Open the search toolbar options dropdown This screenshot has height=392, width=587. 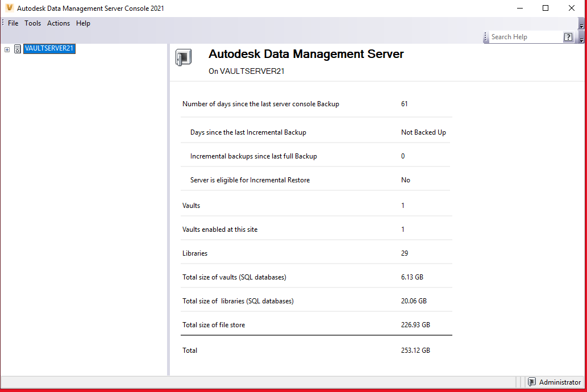tap(581, 40)
